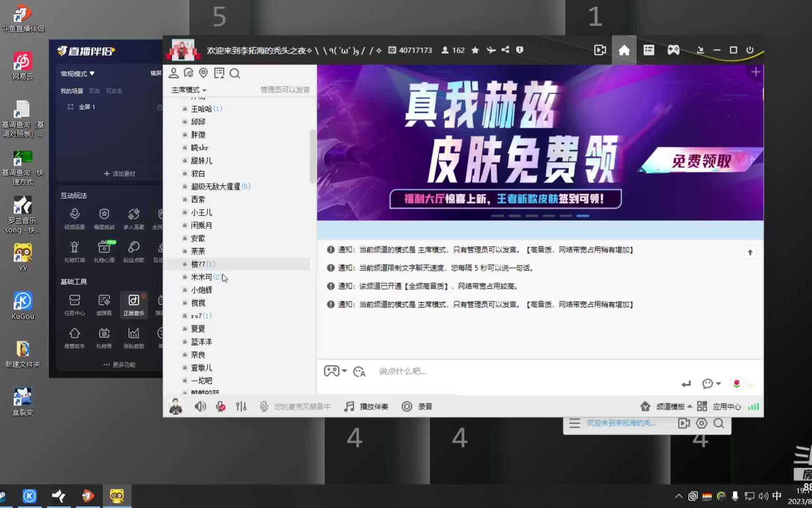Open 礼物灯塔 tool in 直播伴侣
The height and width of the screenshot is (508, 812).
point(75,252)
